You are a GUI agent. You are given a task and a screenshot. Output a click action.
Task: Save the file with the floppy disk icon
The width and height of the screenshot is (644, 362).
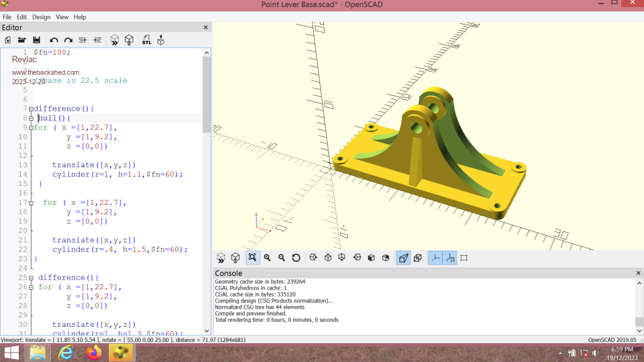[36, 40]
